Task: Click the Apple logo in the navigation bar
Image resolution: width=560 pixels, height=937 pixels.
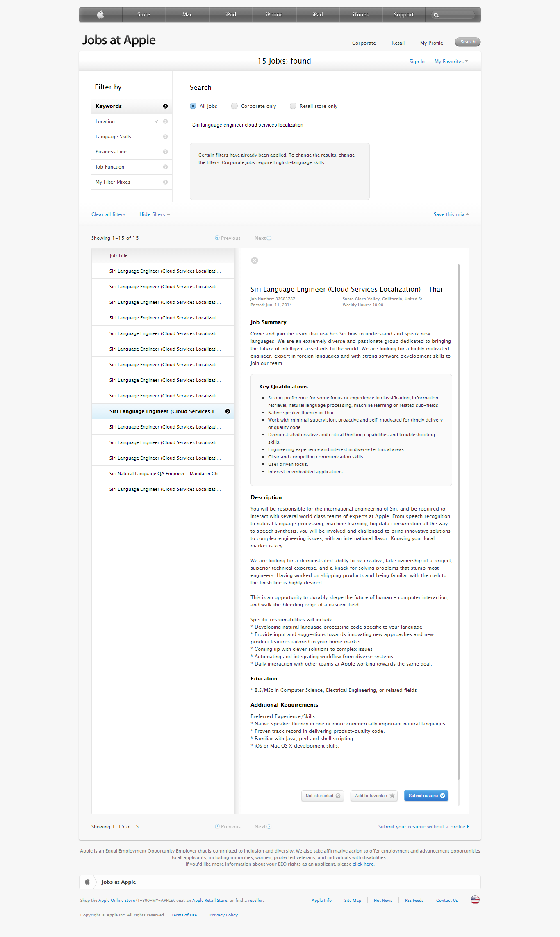Action: coord(100,15)
